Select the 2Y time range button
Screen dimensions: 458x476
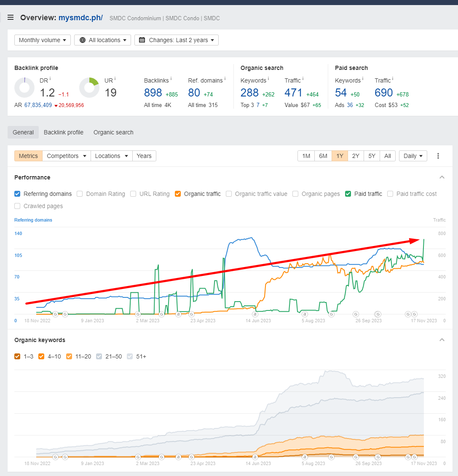click(x=355, y=155)
